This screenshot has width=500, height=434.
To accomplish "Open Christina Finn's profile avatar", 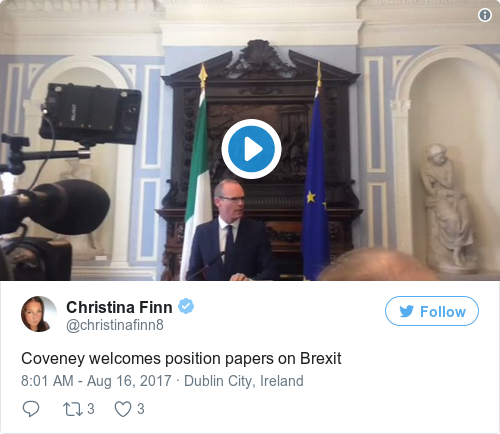I will click(39, 314).
